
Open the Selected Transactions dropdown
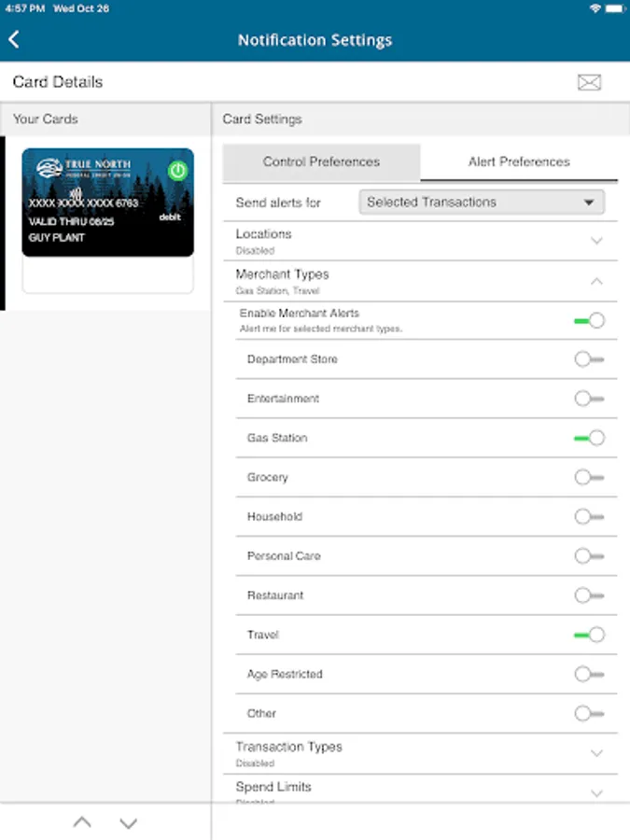[x=482, y=202]
